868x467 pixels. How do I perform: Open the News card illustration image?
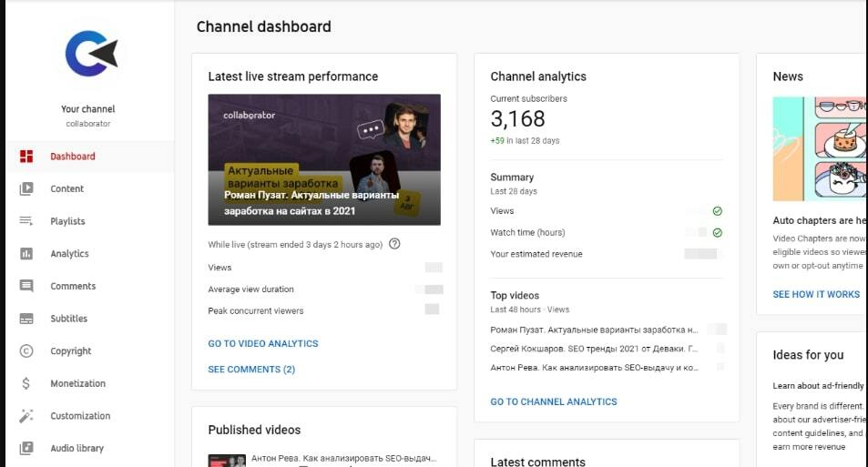click(820, 149)
